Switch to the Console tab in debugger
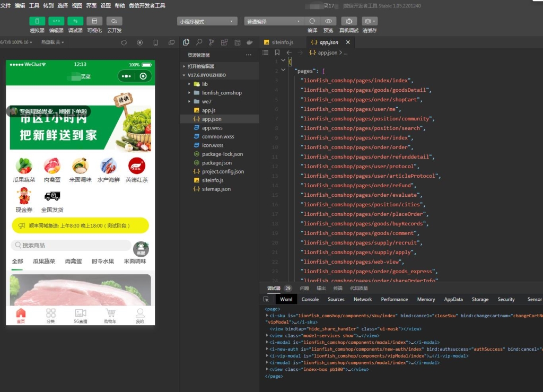This screenshot has width=543, height=392. point(310,299)
